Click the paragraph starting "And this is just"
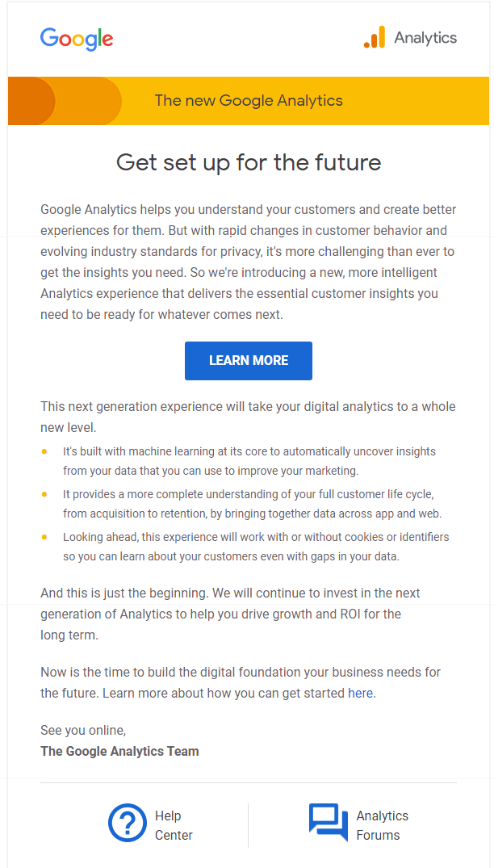The width and height of the screenshot is (494, 868). [230, 614]
